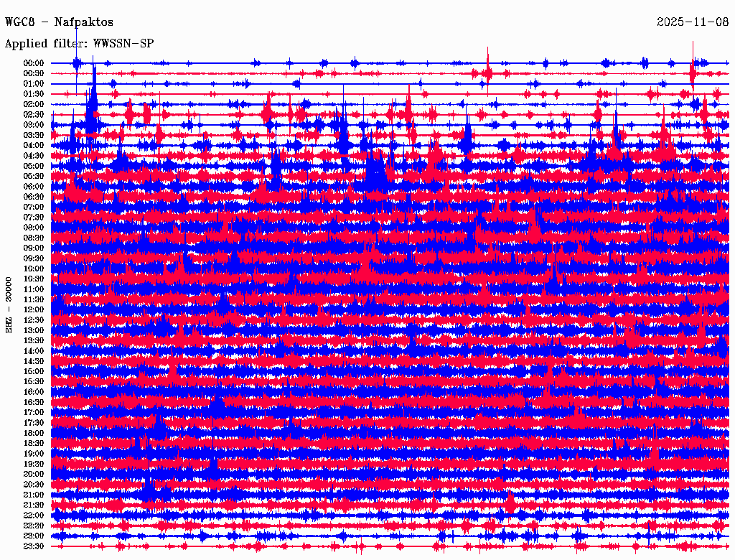Select the 00:00 time label
Image resolution: width=735 pixels, height=560 pixels.
[x=34, y=63]
